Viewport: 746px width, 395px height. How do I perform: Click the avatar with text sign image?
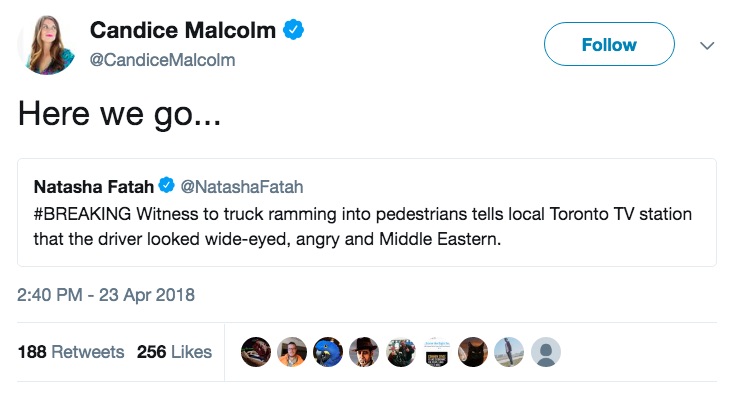tap(437, 352)
